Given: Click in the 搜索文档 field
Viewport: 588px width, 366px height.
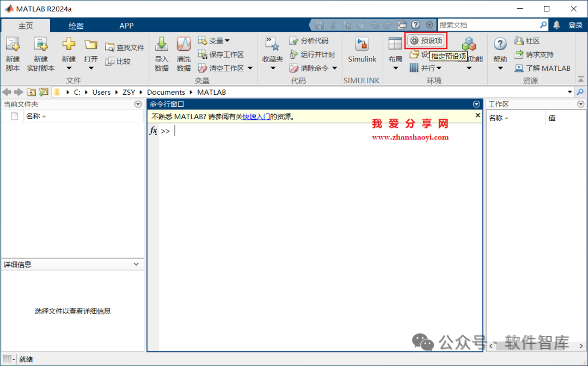Looking at the screenshot, I should [488, 25].
